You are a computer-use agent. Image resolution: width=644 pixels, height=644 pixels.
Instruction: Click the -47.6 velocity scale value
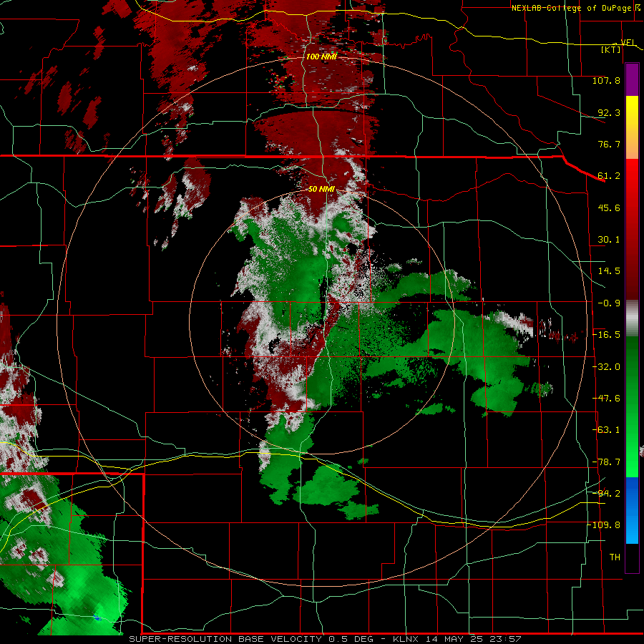[606, 399]
